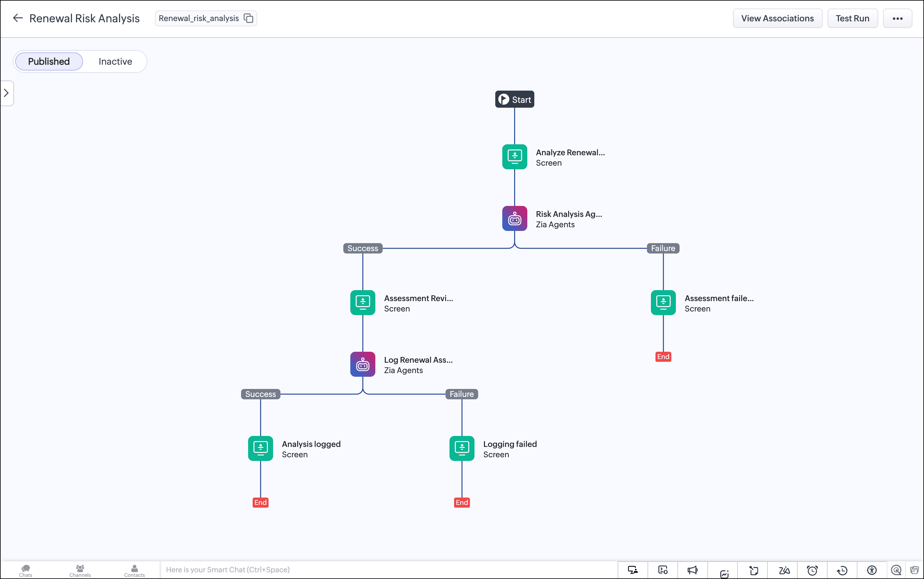924x579 pixels.
Task: Open the megaphone announcements icon
Action: 693,570
